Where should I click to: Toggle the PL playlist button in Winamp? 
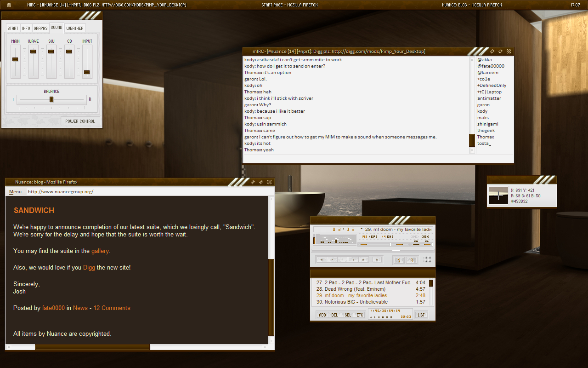pos(427,244)
